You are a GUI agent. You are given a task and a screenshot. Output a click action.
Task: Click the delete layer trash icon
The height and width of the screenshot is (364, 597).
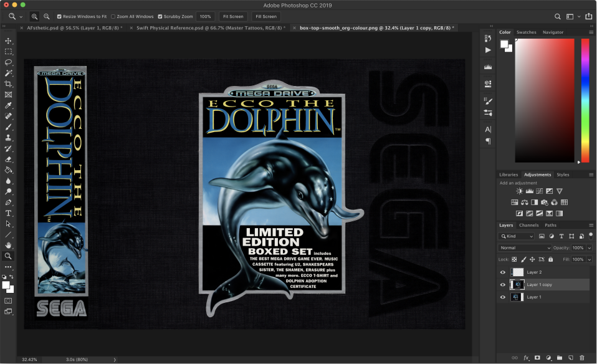(581, 358)
